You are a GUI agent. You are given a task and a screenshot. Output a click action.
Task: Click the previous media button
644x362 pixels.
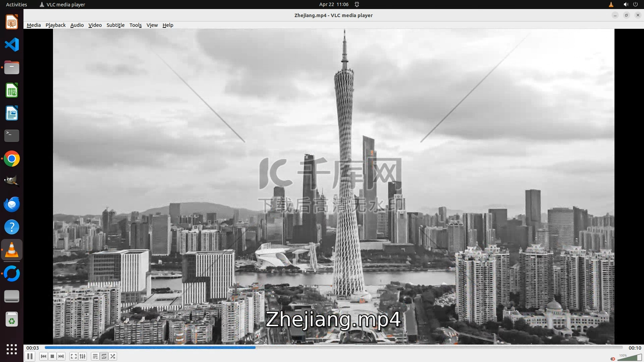[43, 356]
